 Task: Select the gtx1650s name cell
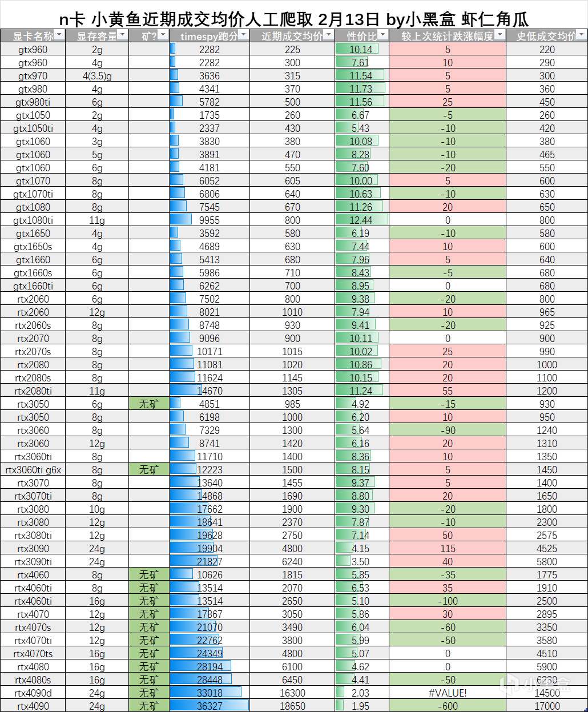click(33, 247)
